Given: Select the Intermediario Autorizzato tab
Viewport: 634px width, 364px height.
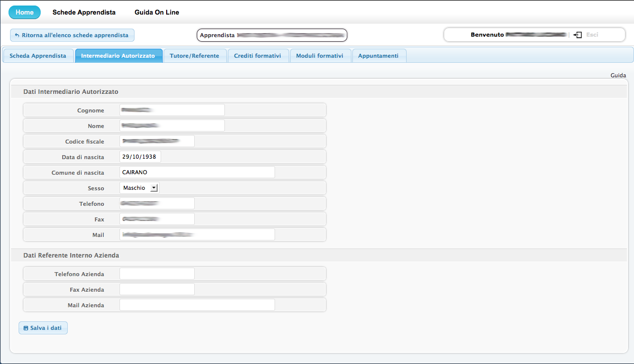Looking at the screenshot, I should 118,56.
